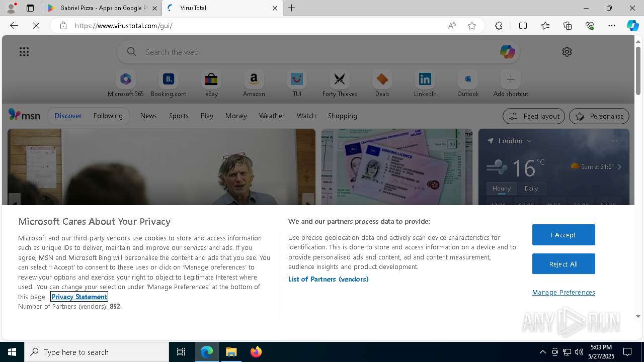Open the Sports section

(x=179, y=116)
